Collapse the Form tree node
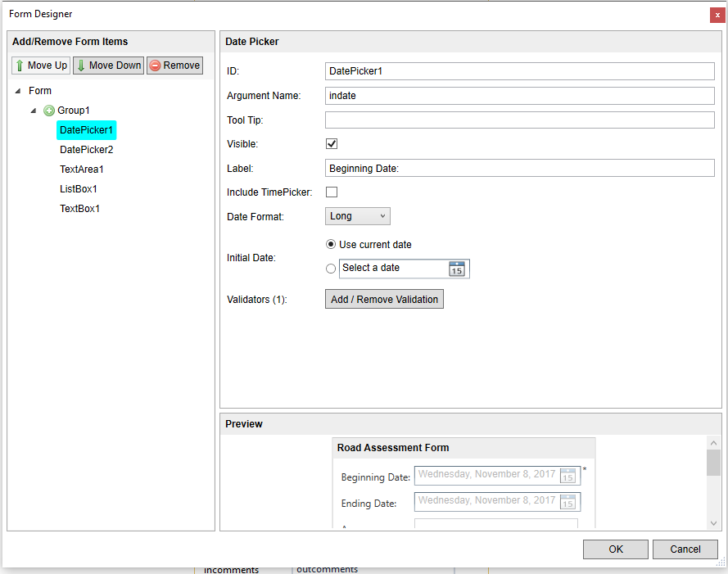 tap(18, 91)
